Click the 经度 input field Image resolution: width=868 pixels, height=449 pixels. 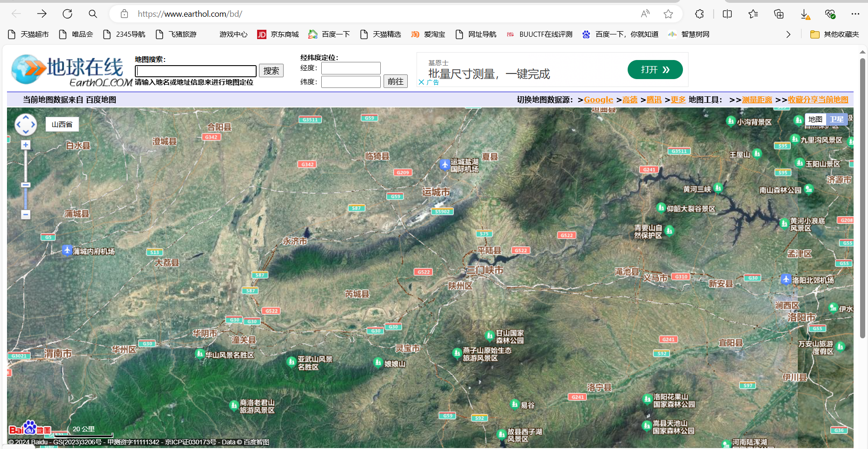click(x=351, y=68)
